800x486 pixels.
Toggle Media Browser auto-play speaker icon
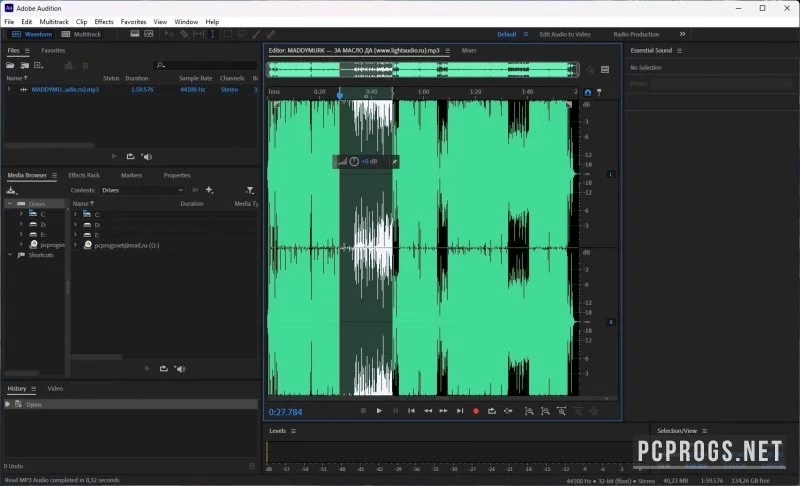pos(180,369)
